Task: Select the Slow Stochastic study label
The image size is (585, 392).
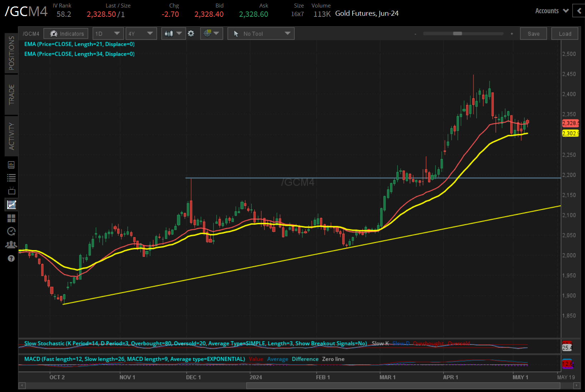Action: click(195, 343)
